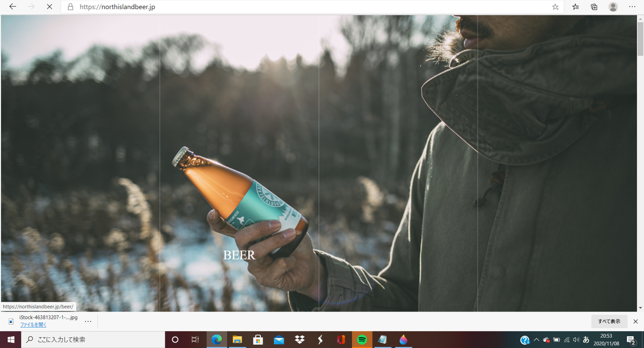
Task: Open the Collections icon in the toolbar
Action: tap(594, 7)
